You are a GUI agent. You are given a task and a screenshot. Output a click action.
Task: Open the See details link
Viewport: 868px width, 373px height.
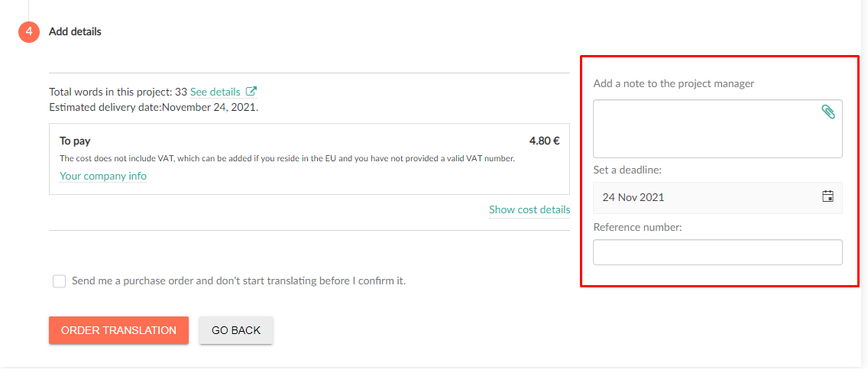click(x=215, y=92)
